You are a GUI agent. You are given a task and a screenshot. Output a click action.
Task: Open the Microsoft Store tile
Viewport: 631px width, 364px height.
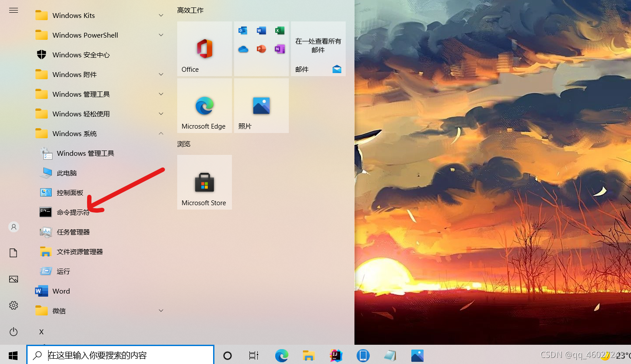(x=204, y=182)
